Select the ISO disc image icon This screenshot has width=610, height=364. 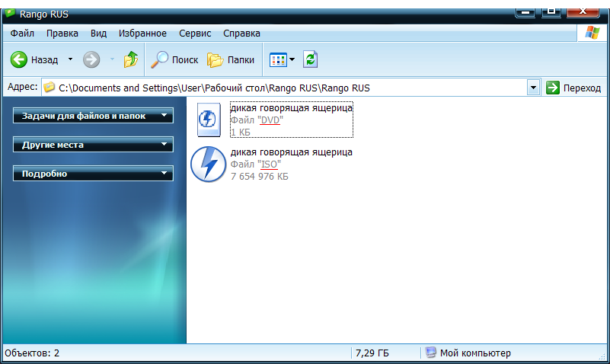coord(209,164)
